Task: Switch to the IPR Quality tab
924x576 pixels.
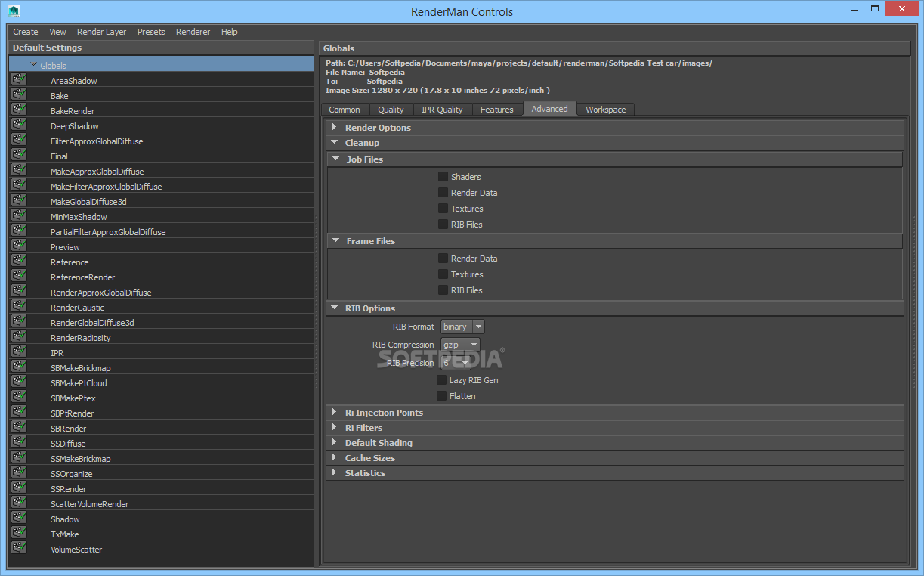Action: point(442,110)
